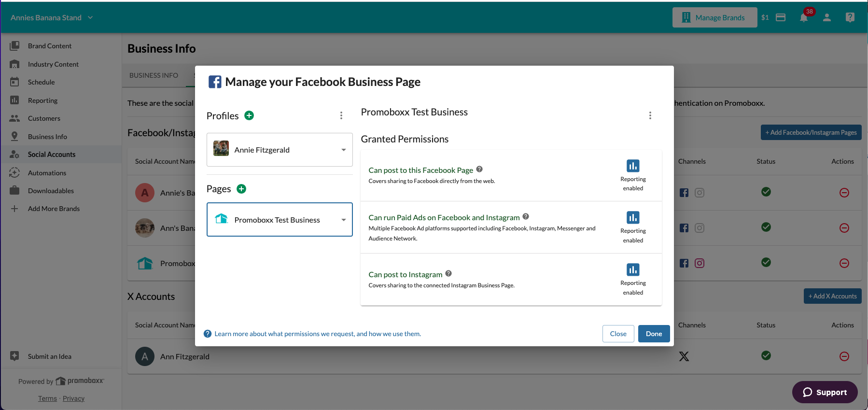This screenshot has height=410, width=868.
Task: Open Business Info in the sidebar
Action: coord(47,137)
